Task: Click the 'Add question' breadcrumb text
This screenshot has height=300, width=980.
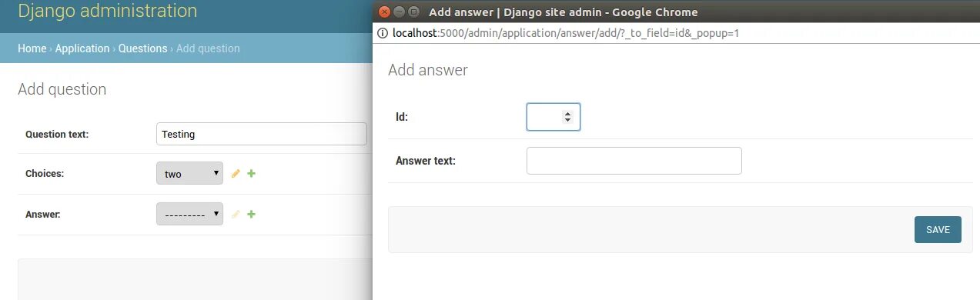Action: [x=208, y=48]
